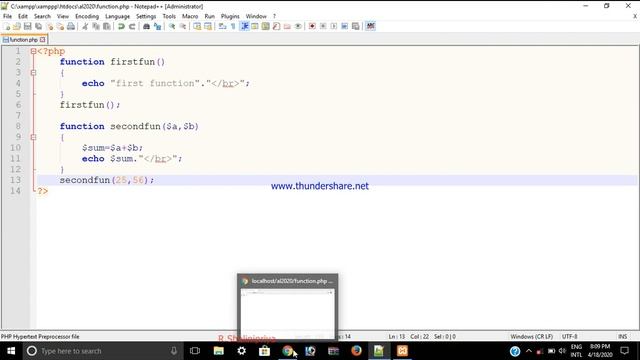
Task: Click the Monitoring eye toolbar icon
Action: (x=298, y=26)
